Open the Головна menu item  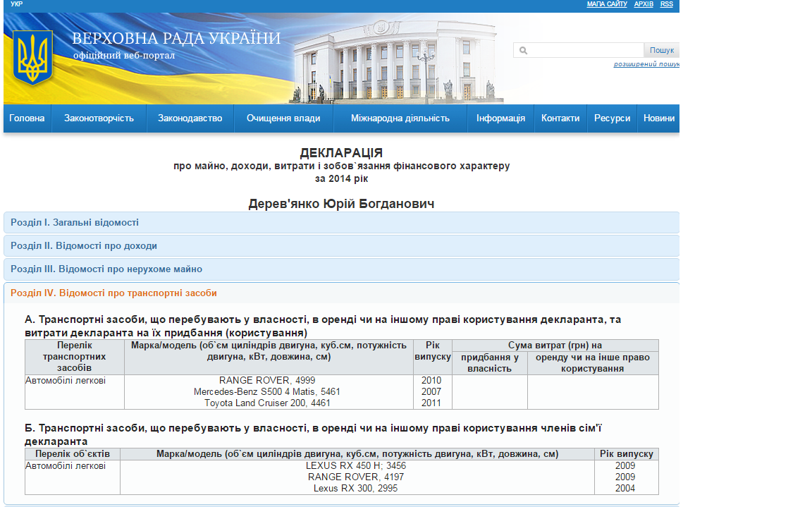pyautogui.click(x=27, y=118)
